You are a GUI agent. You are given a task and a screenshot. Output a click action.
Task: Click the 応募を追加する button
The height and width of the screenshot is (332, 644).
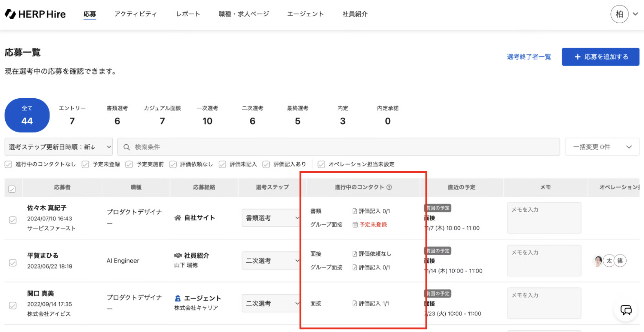pyautogui.click(x=600, y=57)
